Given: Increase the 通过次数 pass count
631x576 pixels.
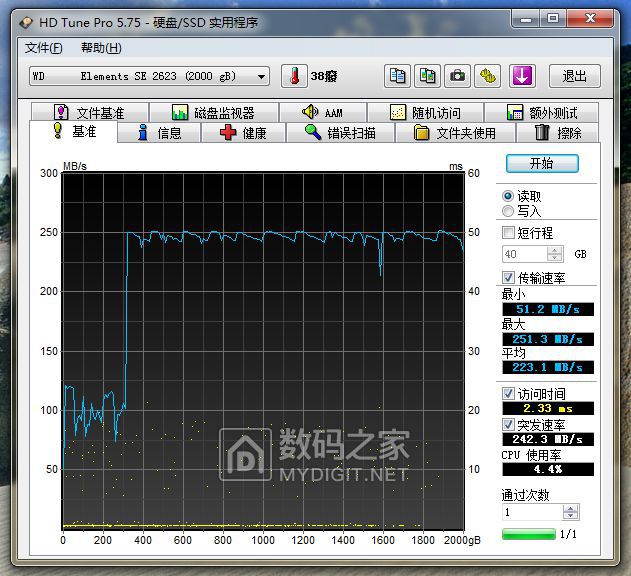Looking at the screenshot, I should click(570, 508).
